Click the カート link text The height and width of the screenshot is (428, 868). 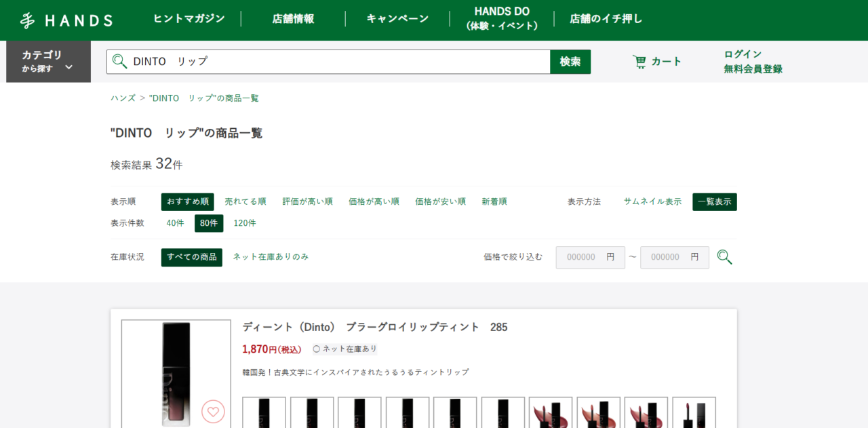pos(667,62)
